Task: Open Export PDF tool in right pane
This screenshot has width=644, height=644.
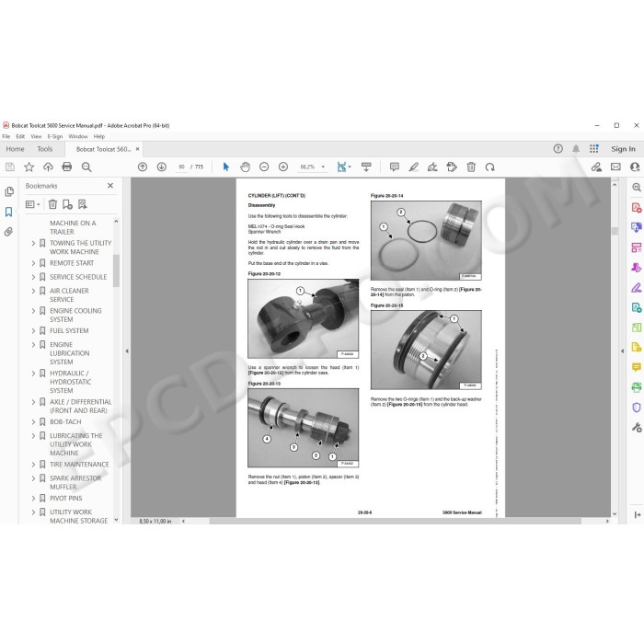Action: click(637, 208)
